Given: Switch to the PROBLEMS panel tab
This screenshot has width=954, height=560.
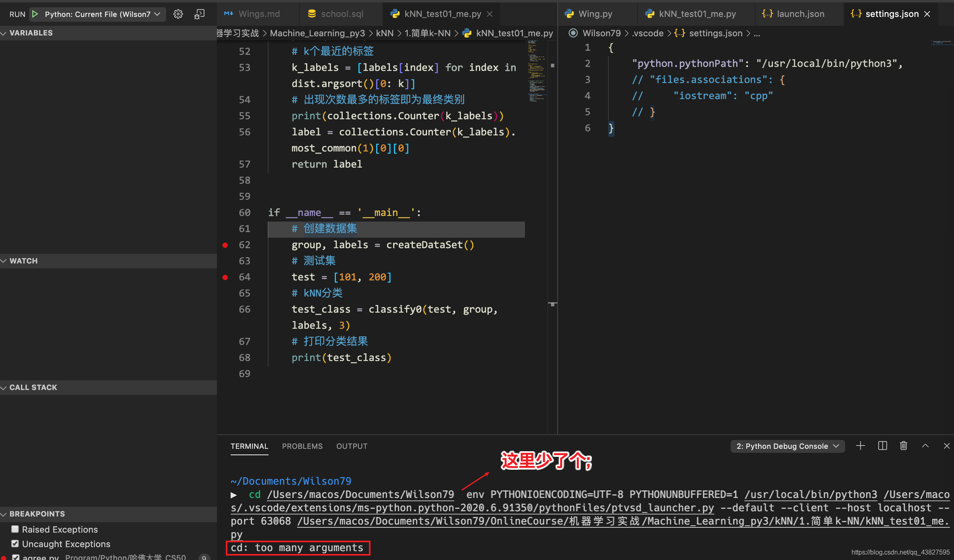Looking at the screenshot, I should pyautogui.click(x=302, y=446).
